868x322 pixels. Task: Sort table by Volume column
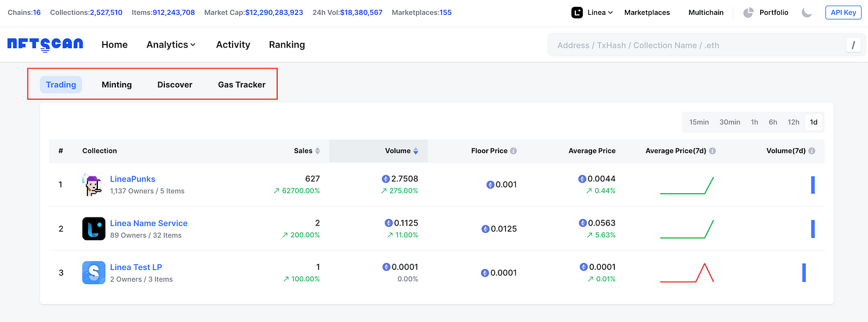click(401, 151)
